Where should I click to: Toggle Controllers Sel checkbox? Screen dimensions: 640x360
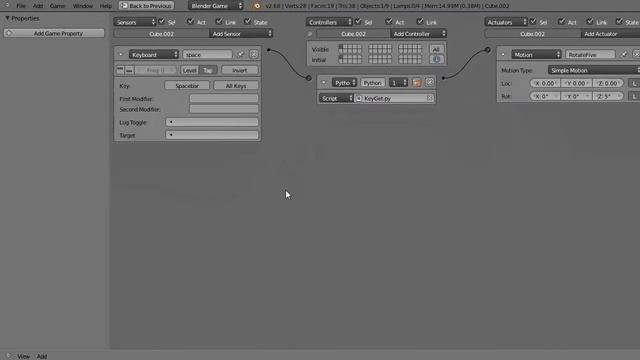[x=358, y=22]
